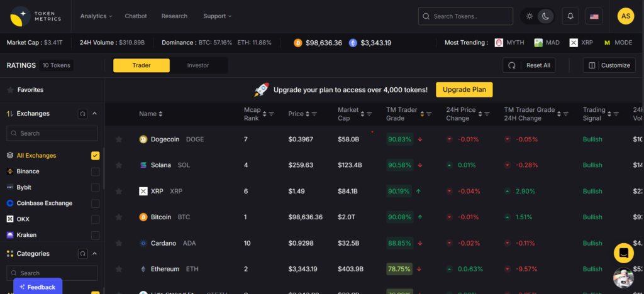
Task: Switch to light mode sun toggle
Action: click(530, 16)
